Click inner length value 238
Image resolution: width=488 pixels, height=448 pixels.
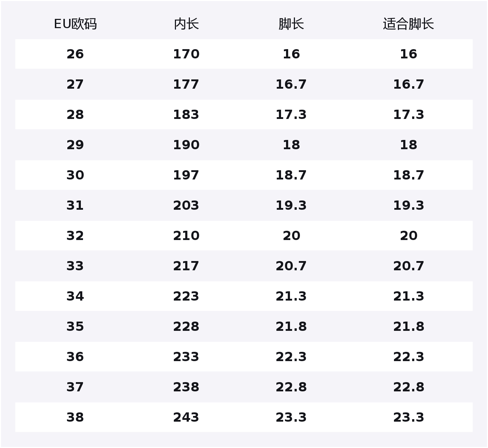tap(186, 387)
